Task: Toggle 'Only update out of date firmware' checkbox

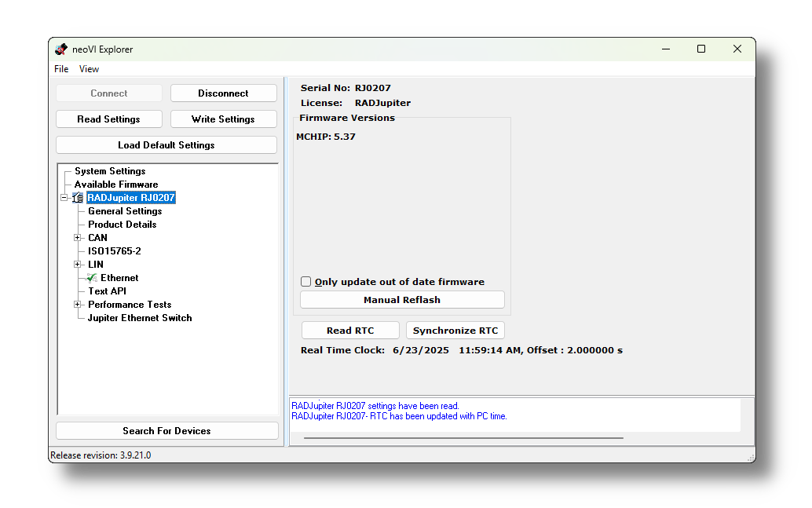Action: 306,282
